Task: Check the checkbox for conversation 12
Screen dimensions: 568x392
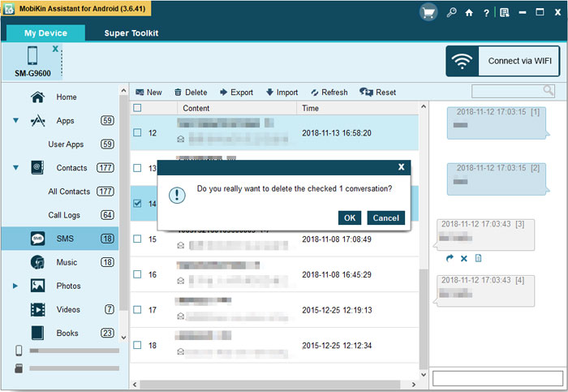Action: pos(137,132)
